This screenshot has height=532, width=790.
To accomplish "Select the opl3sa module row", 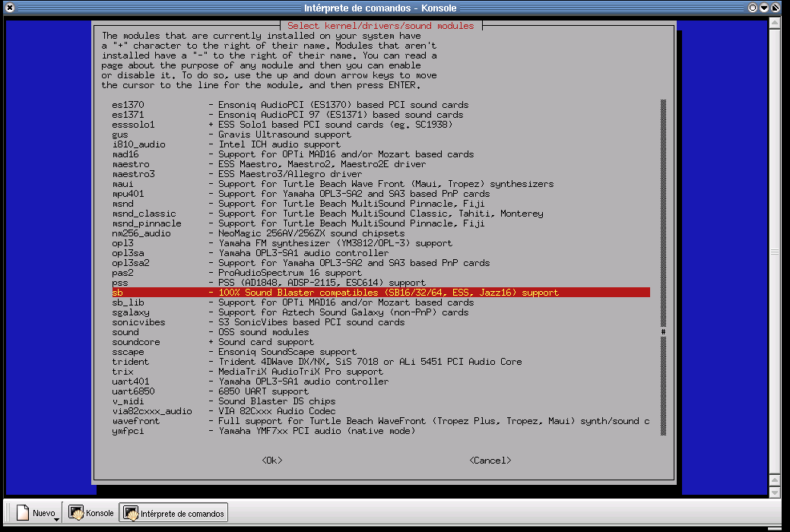I will pos(381,253).
